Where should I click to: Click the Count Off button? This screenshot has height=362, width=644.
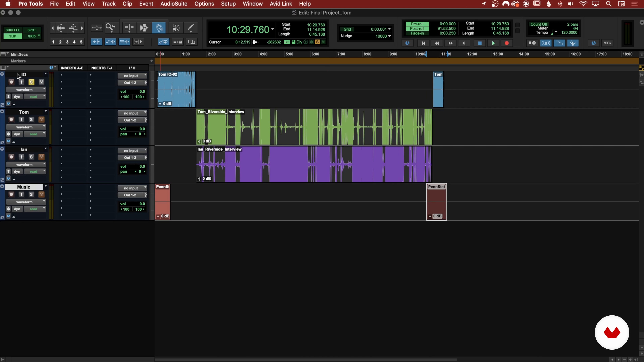pyautogui.click(x=539, y=24)
